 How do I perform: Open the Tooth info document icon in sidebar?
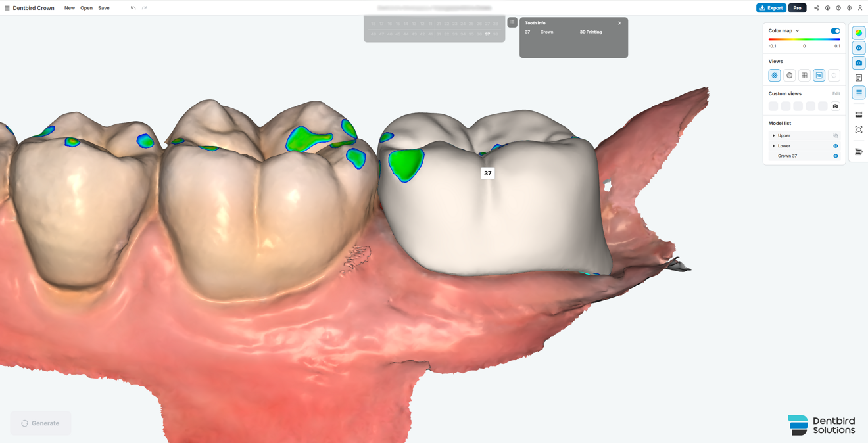point(859,77)
